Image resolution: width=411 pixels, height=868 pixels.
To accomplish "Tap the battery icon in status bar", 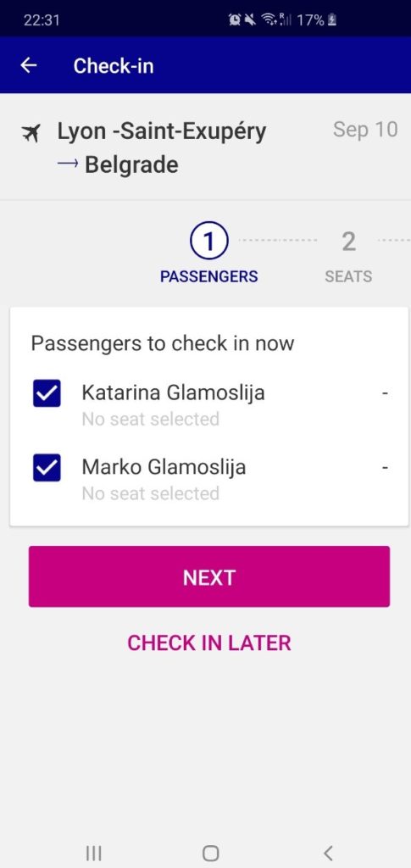I will [x=332, y=20].
